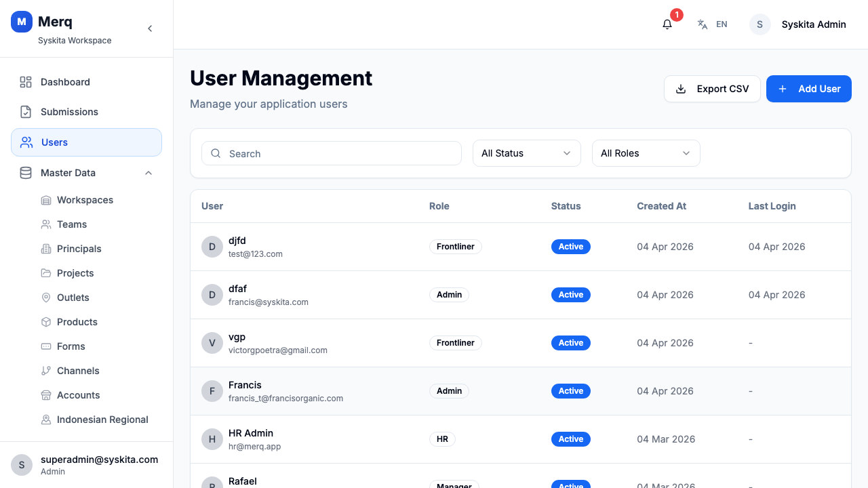Click the Outlets map pin icon

tap(46, 298)
